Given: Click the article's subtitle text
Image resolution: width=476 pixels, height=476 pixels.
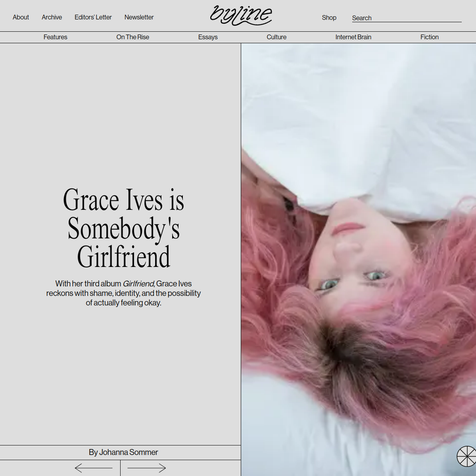Looking at the screenshot, I should click(123, 293).
